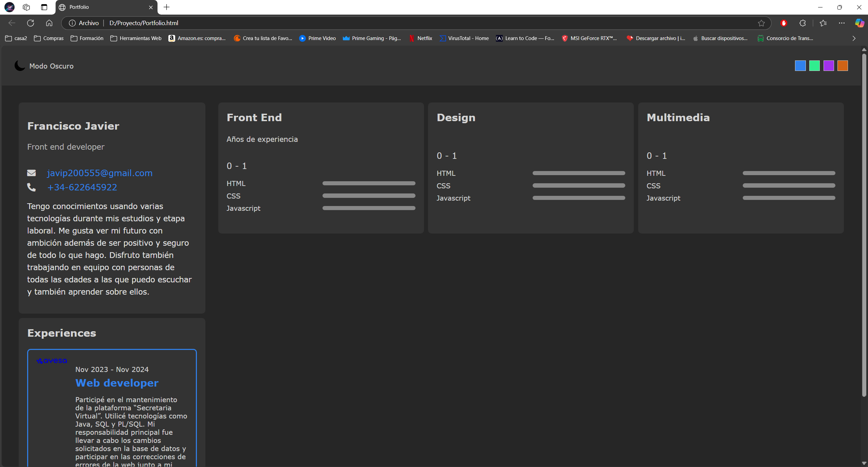Toggle dark mode with the moon icon
Screen dimensions: 868x467
click(x=19, y=66)
